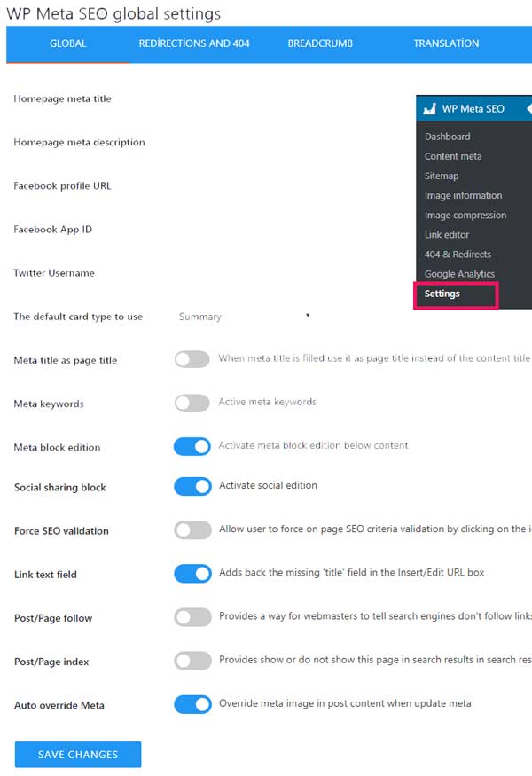Select the Translation tab
This screenshot has height=776, width=532.
coord(446,43)
